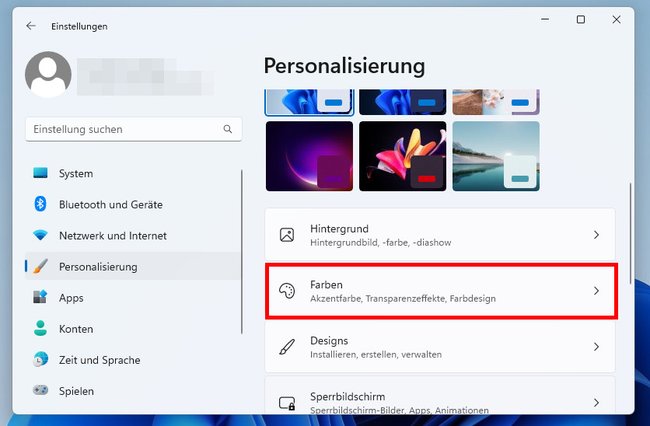Click the Zeit und Sprache globe icon
Image resolution: width=650 pixels, height=426 pixels.
(40, 359)
